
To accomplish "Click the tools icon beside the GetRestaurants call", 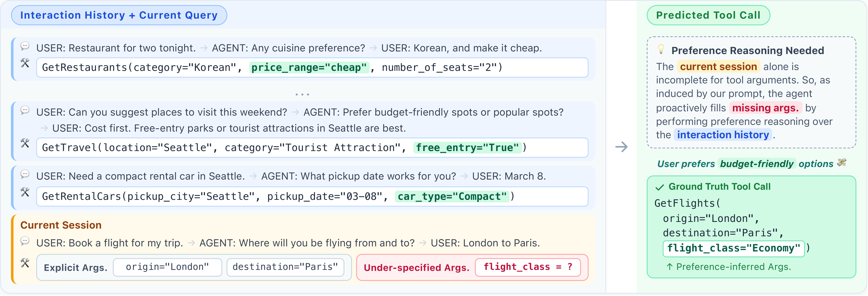I will click(x=25, y=63).
